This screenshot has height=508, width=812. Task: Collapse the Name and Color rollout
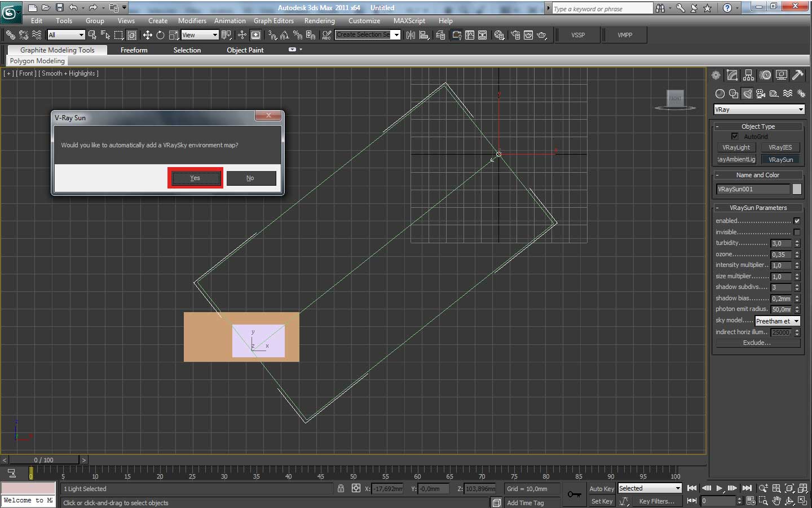click(x=758, y=175)
